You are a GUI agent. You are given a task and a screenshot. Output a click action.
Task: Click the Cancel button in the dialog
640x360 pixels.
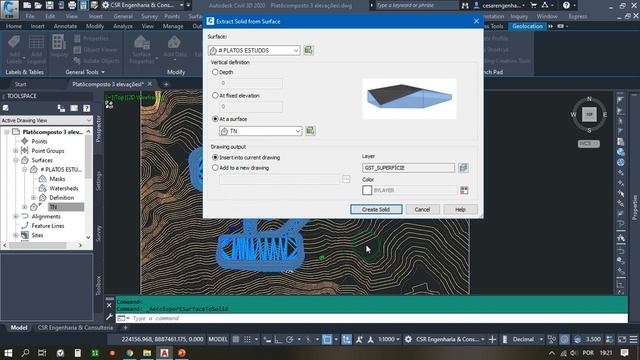[x=422, y=209]
